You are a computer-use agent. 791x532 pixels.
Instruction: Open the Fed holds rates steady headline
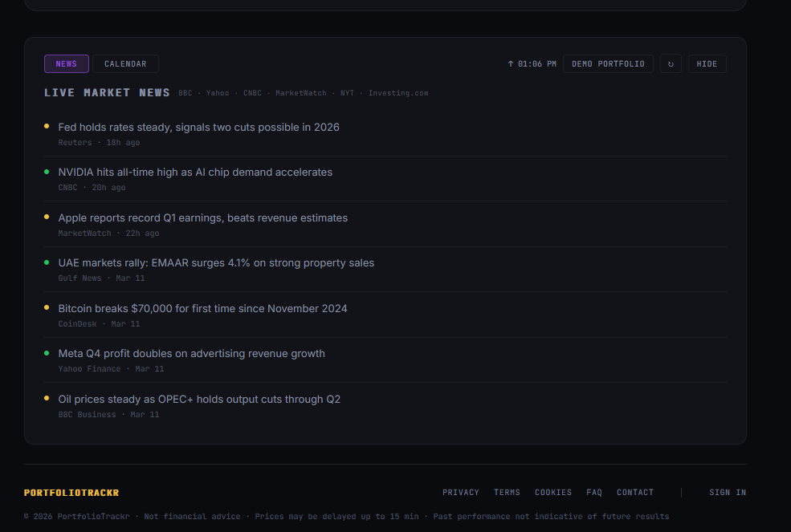pyautogui.click(x=198, y=126)
